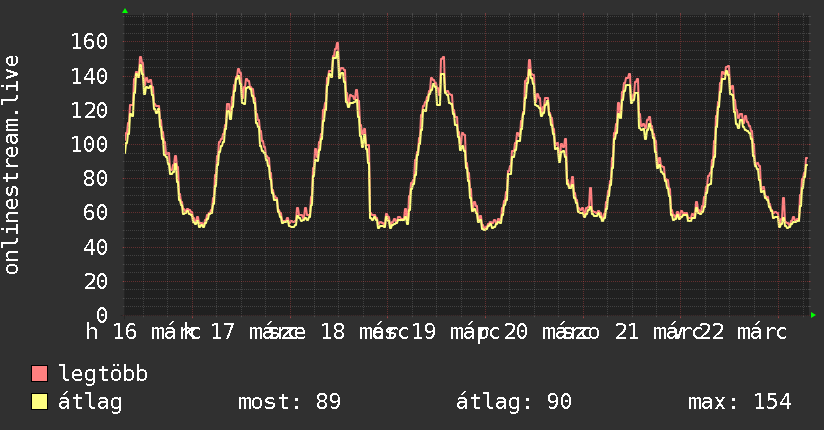Viewport: 824px width, 430px height.
Task: Click the 0 y-axis label
Action: [102, 315]
